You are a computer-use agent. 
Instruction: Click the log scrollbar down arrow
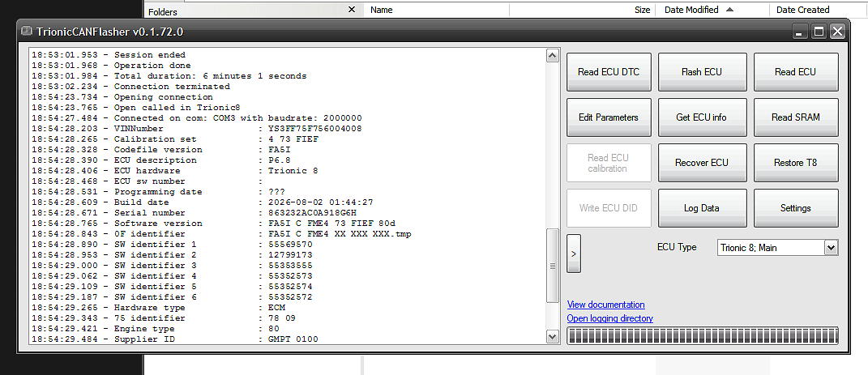pyautogui.click(x=552, y=336)
